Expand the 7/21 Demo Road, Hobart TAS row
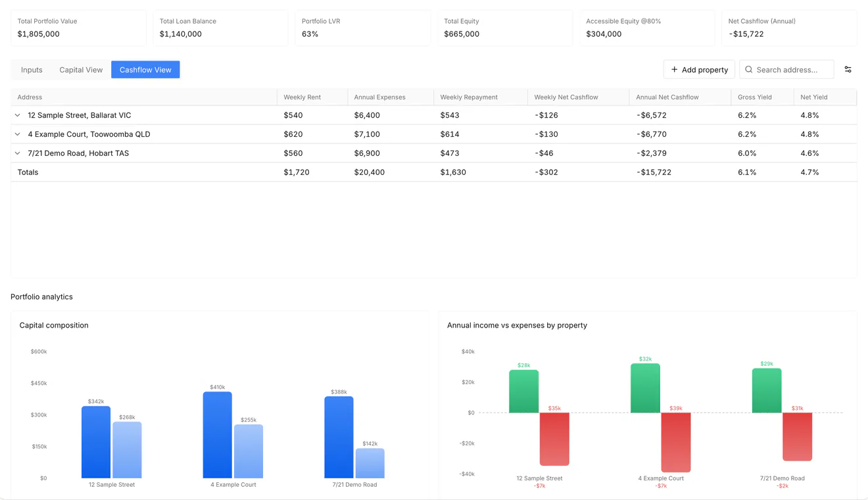This screenshot has height=500, width=868. tap(18, 153)
